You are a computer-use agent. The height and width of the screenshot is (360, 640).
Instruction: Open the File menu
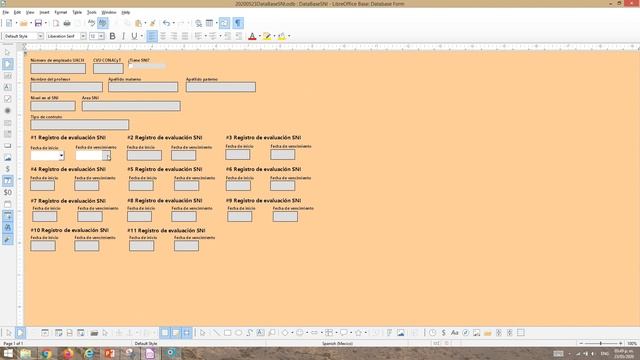(x=5, y=12)
